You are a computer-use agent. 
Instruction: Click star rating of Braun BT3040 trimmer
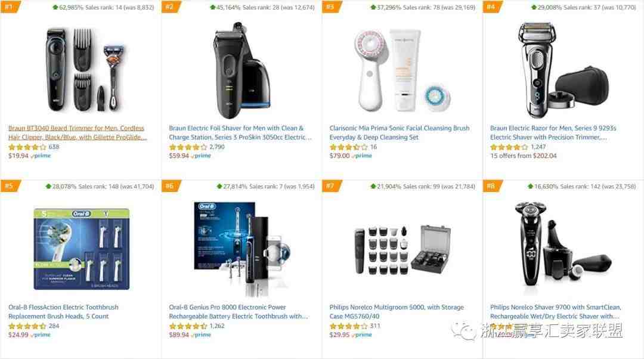coord(27,147)
